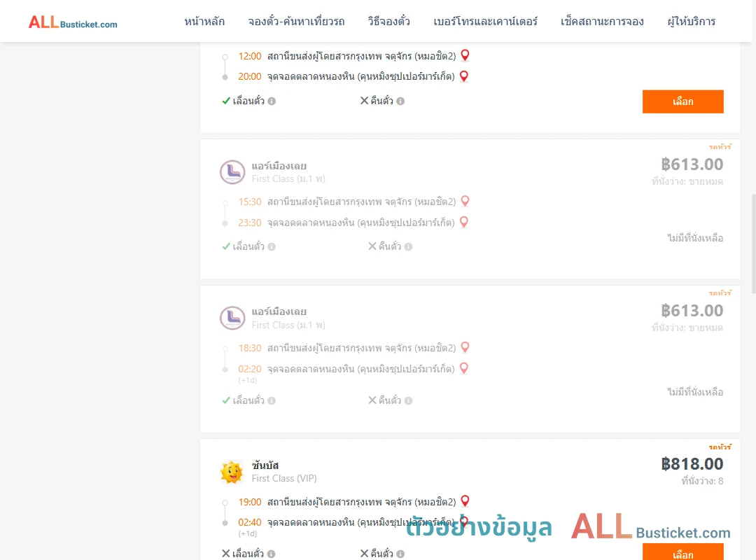Click price ฿818.00 of ซันบัส trip
This screenshot has height=560, width=756.
[x=692, y=464]
